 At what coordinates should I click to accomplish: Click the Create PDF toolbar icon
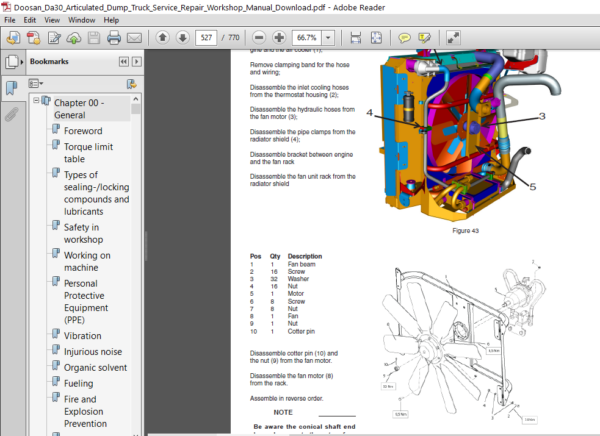point(13,38)
